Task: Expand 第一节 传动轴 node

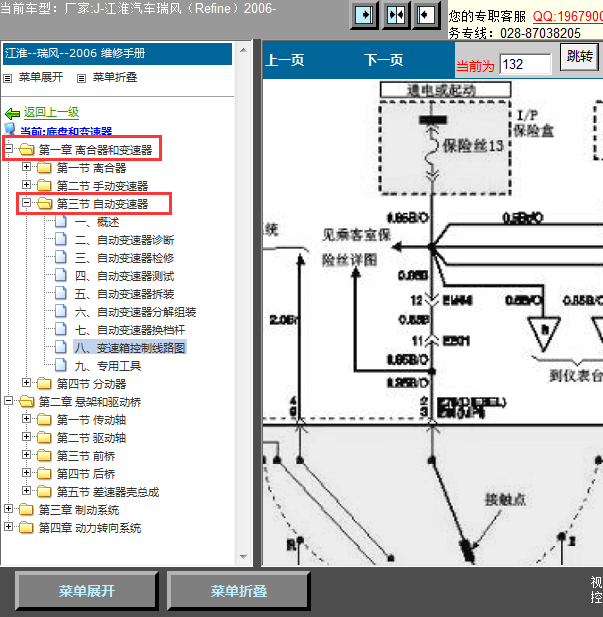Action: (26, 418)
